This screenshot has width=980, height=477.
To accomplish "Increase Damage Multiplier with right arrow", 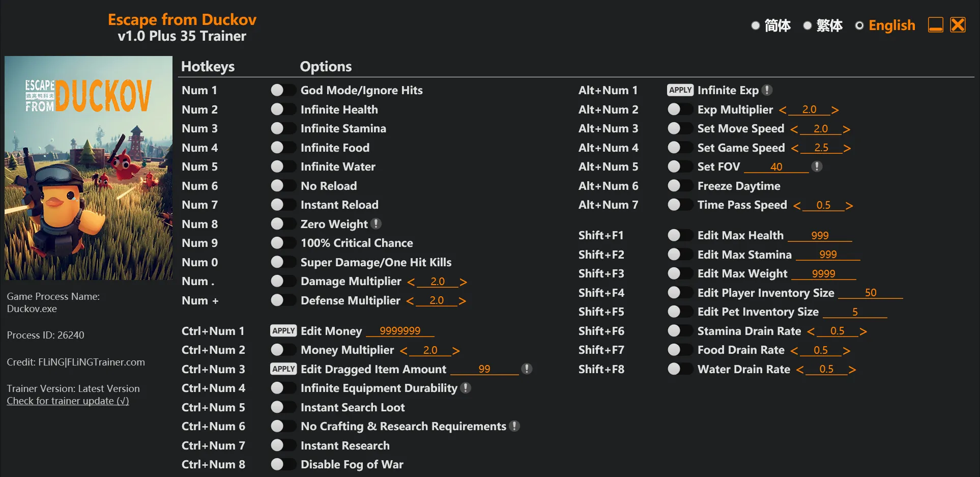I will [463, 282].
